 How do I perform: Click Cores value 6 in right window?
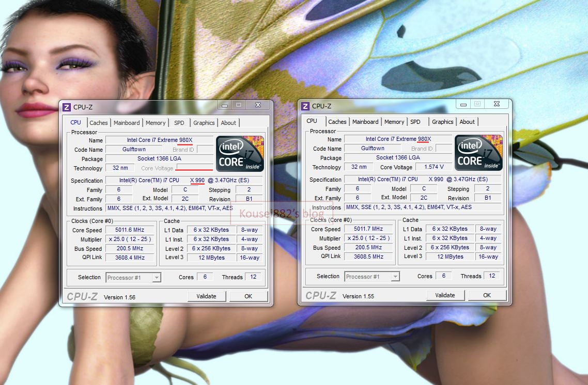tap(444, 276)
